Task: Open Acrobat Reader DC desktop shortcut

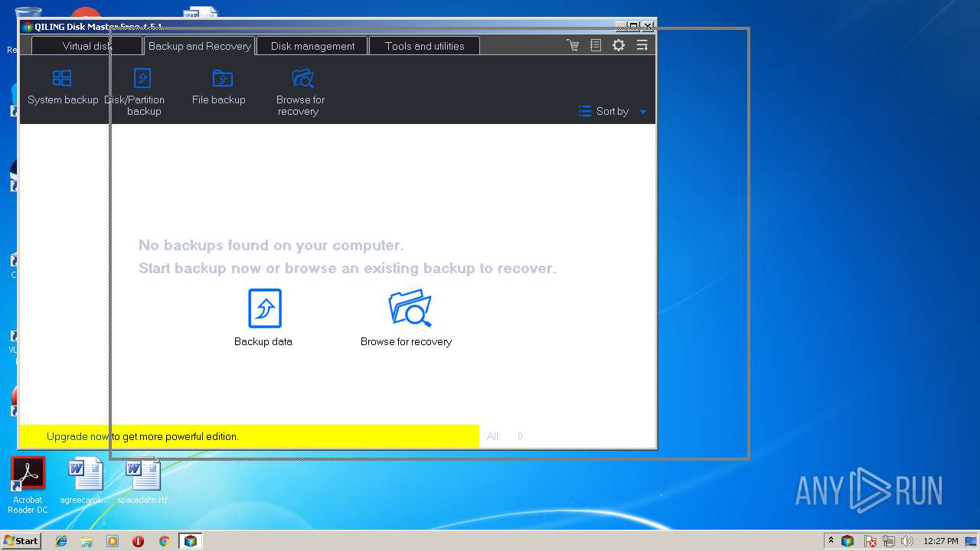Action: coord(28,485)
